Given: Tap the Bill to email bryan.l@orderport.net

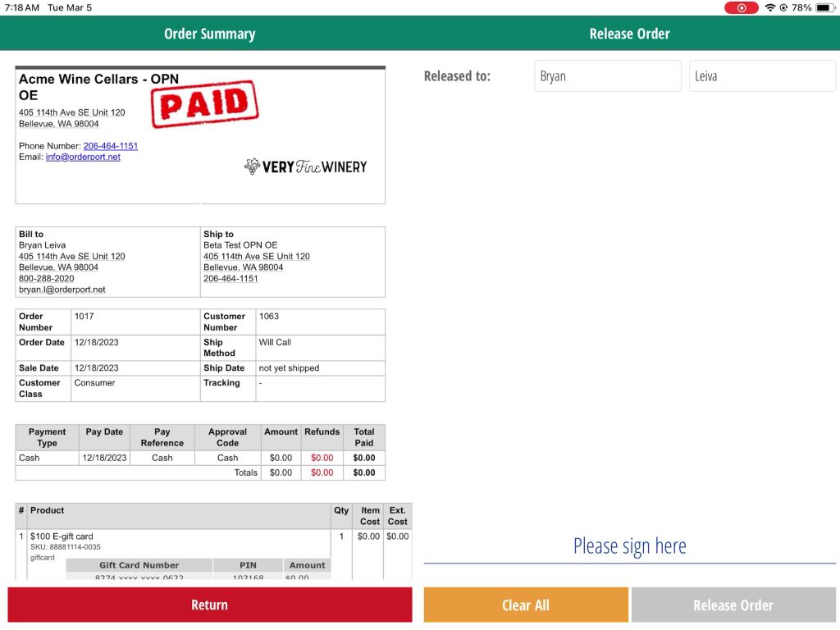Looking at the screenshot, I should coord(62,290).
